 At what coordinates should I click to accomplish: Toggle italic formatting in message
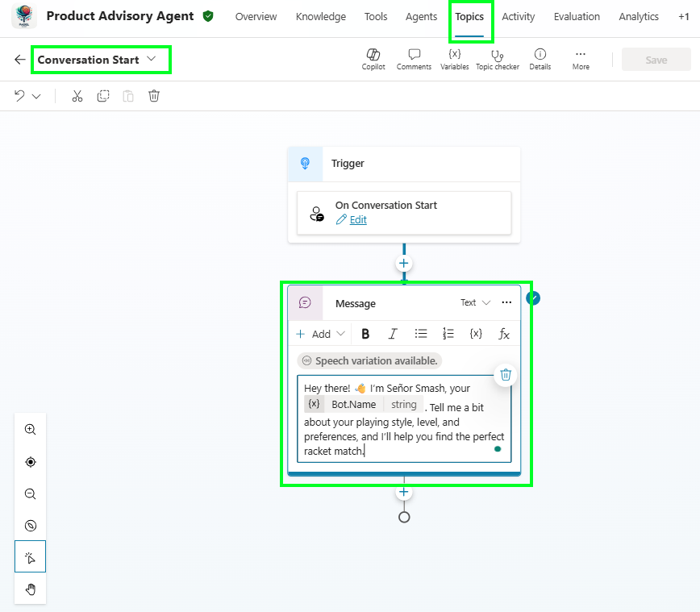tap(393, 334)
